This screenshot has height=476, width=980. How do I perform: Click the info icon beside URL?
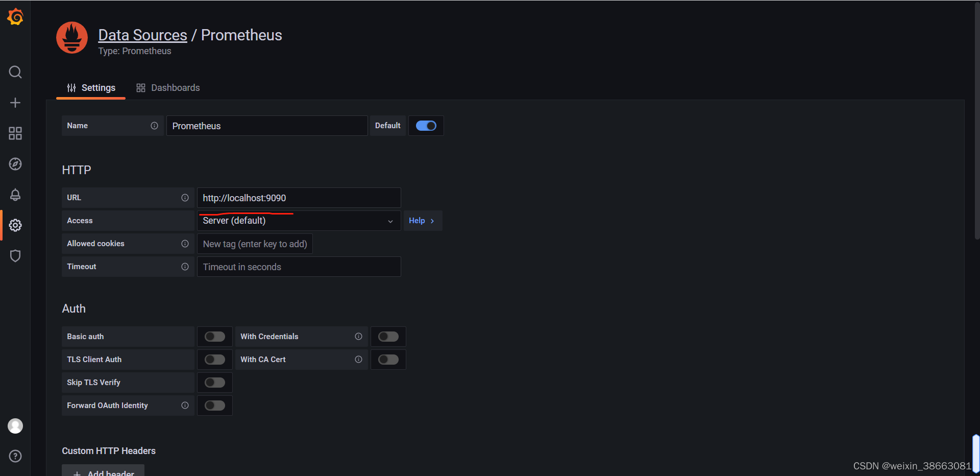pyautogui.click(x=185, y=198)
